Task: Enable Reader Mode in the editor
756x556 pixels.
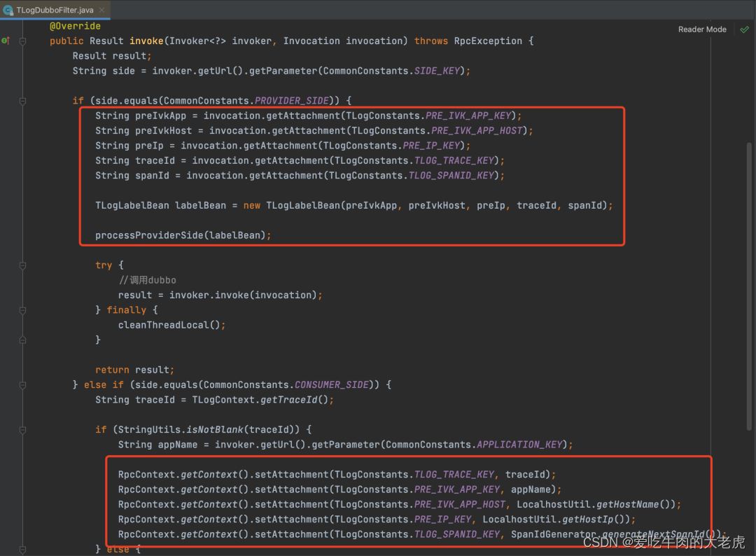Action: (x=702, y=29)
